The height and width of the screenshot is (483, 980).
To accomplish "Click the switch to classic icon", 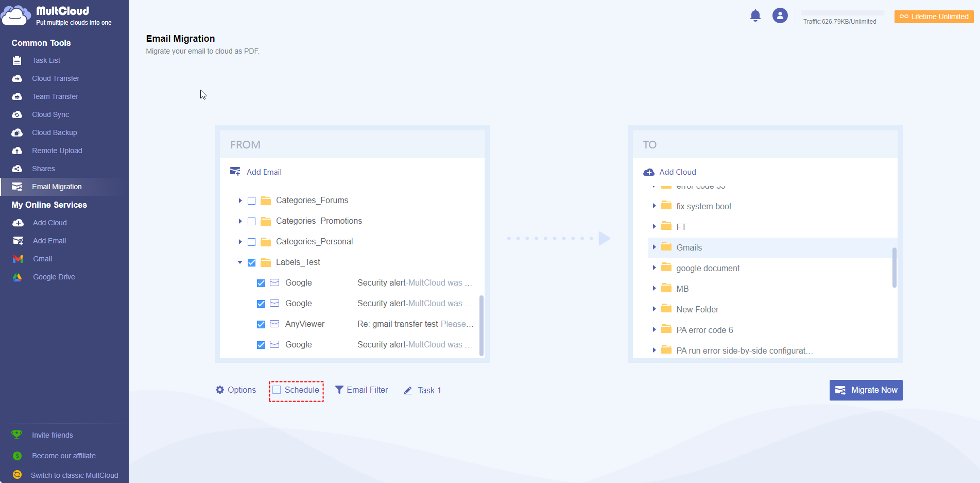I will coord(17,475).
